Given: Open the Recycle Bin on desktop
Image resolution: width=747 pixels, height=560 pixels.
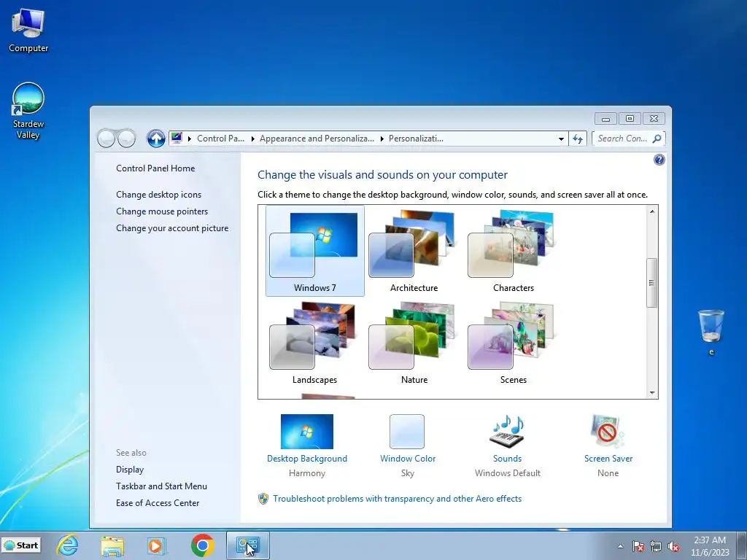Looking at the screenshot, I should point(711,332).
